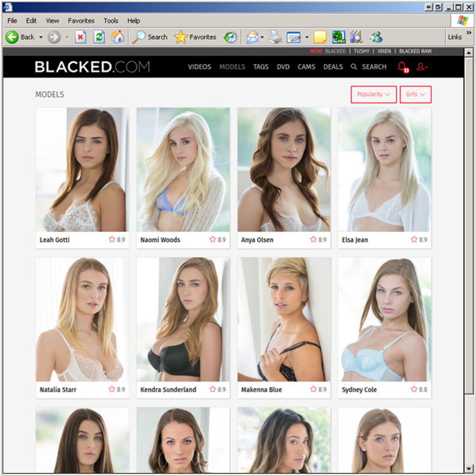Click the user account icon

point(421,67)
